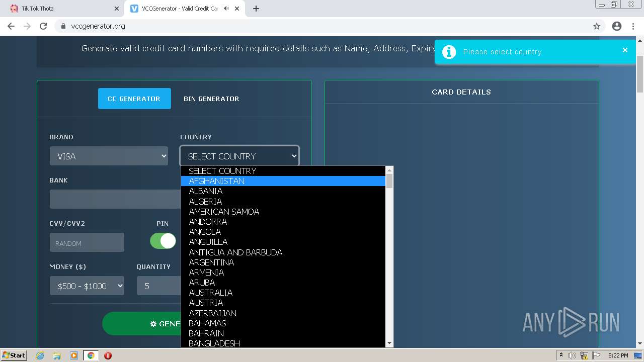Click the address bar with vccgenerator.org
Screen dimensions: 644x362
point(322,26)
